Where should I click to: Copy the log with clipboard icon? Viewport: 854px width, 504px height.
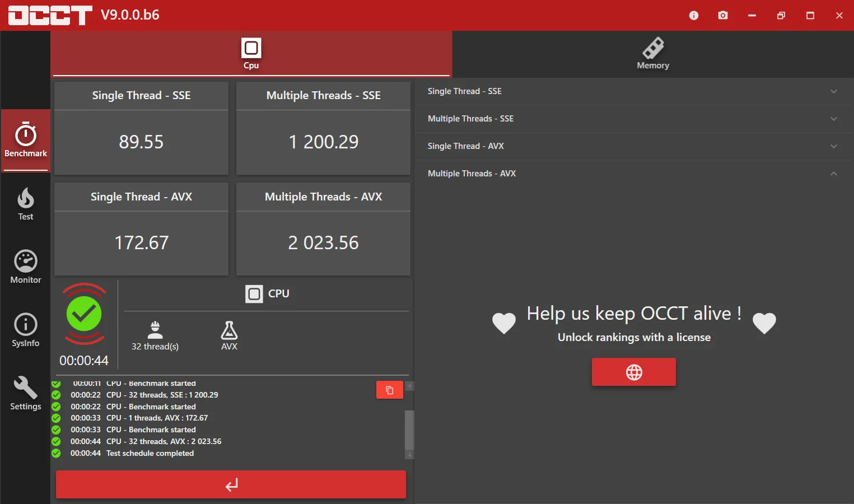tap(390, 390)
